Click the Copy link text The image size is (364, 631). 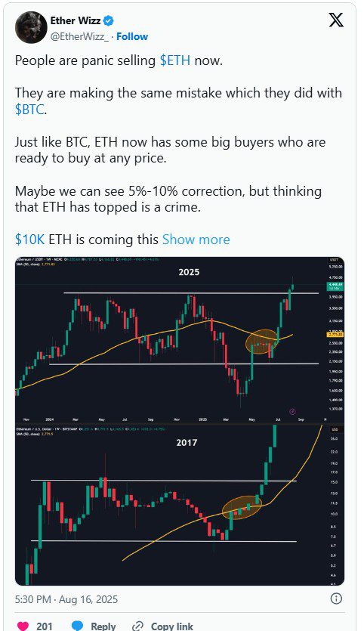point(172,626)
